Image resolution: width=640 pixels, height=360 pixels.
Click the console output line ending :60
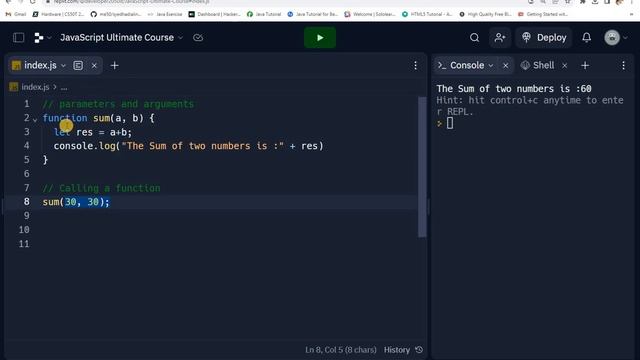point(514,89)
